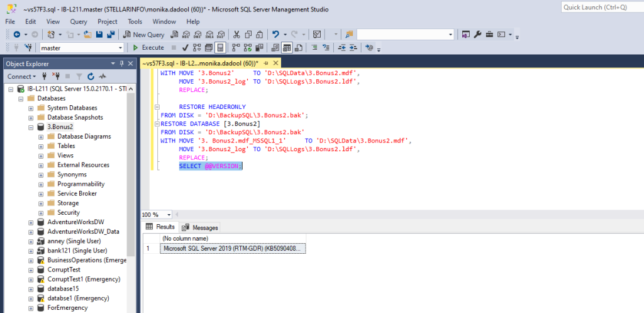644x313 pixels.
Task: Switch to the Results tab
Action: 160,227
